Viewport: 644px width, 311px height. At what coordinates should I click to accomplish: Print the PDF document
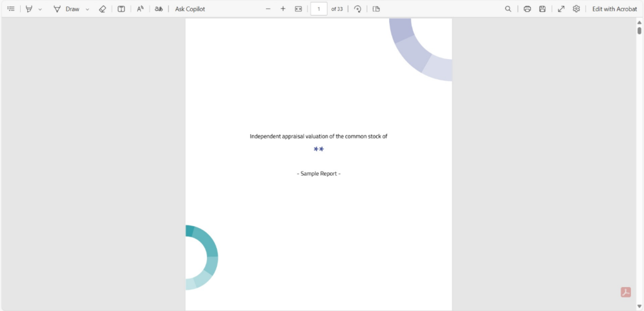pos(527,9)
